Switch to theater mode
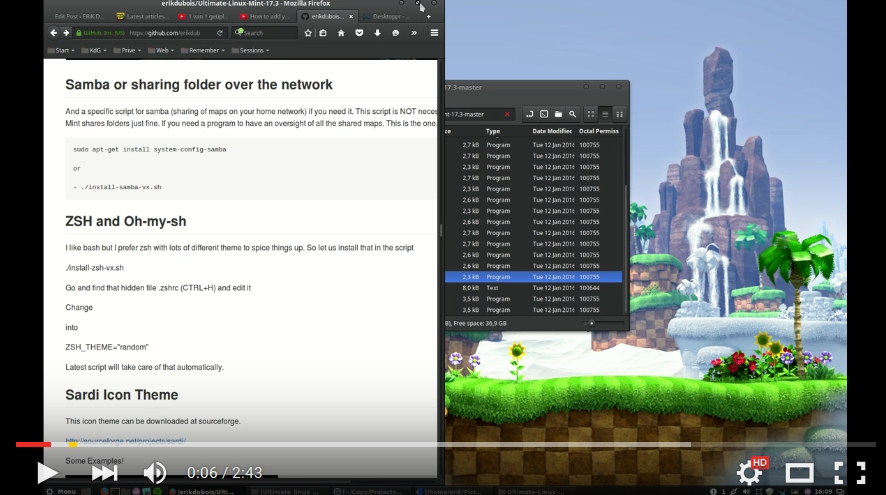The height and width of the screenshot is (495, 886). (800, 473)
